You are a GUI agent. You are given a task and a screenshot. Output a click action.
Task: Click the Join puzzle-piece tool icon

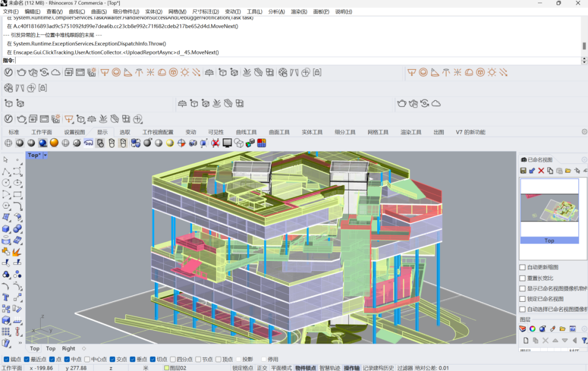pos(5,252)
